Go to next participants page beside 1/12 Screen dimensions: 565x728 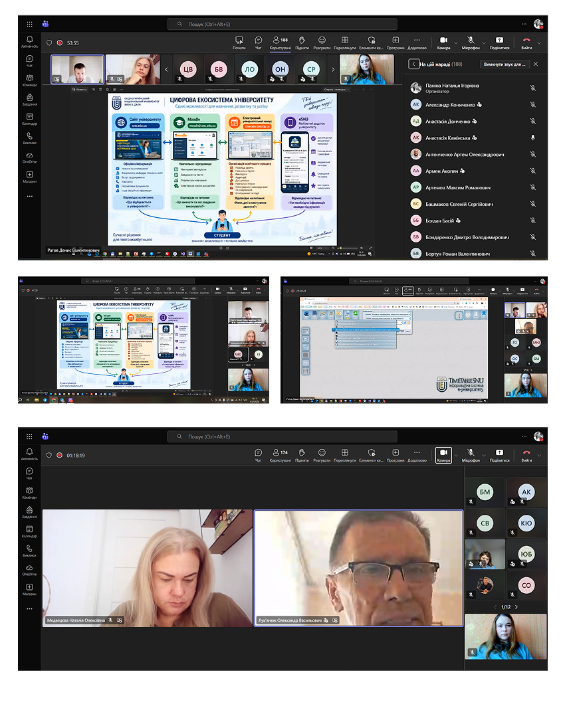516,607
